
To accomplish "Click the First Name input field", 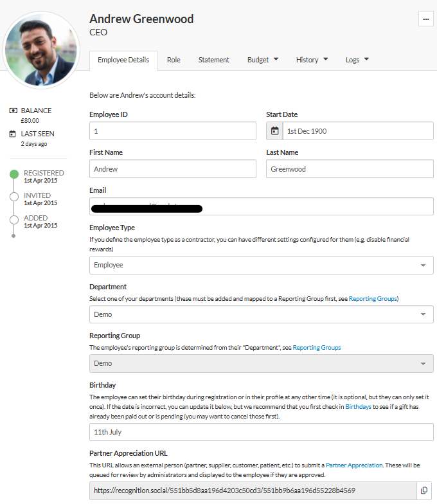I will click(x=173, y=169).
